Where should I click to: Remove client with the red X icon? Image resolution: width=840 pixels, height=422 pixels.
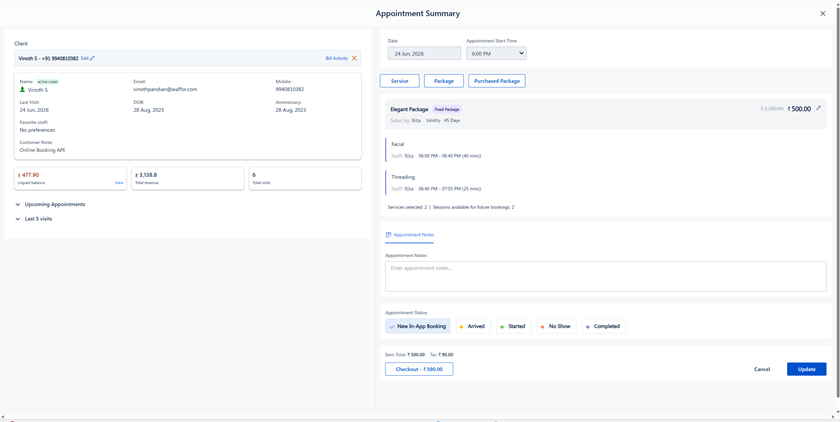click(354, 58)
